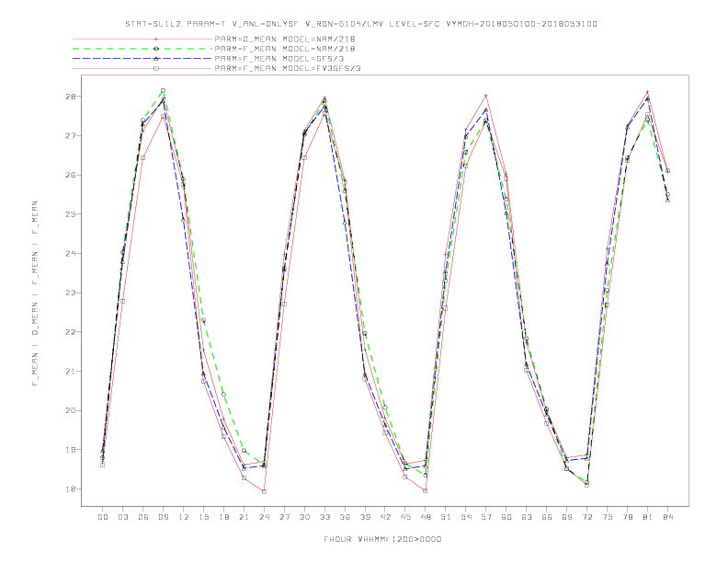Select legend entry PARM=O_MEAN MODEL=NAM/218
The height and width of the screenshot is (563, 728).
click(285, 39)
